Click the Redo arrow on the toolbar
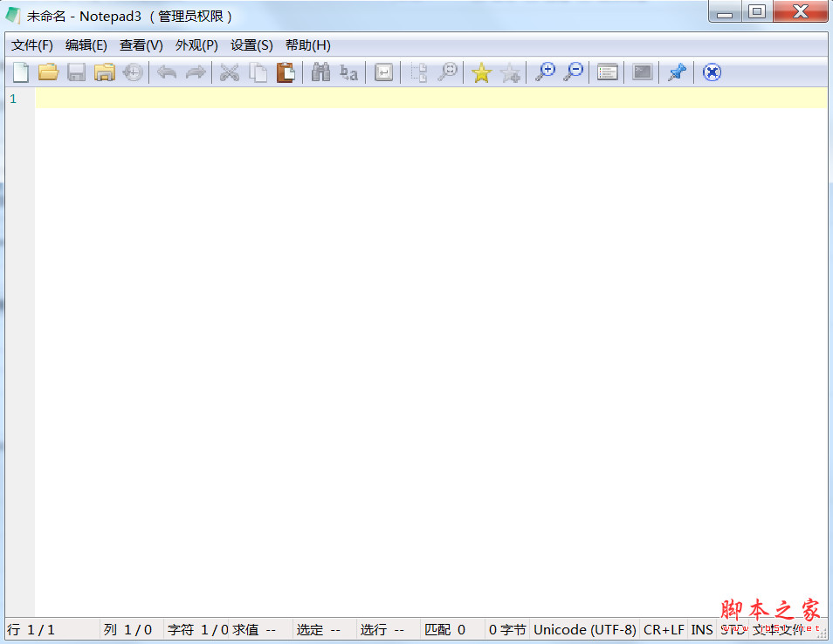This screenshot has height=644, width=833. [x=194, y=72]
